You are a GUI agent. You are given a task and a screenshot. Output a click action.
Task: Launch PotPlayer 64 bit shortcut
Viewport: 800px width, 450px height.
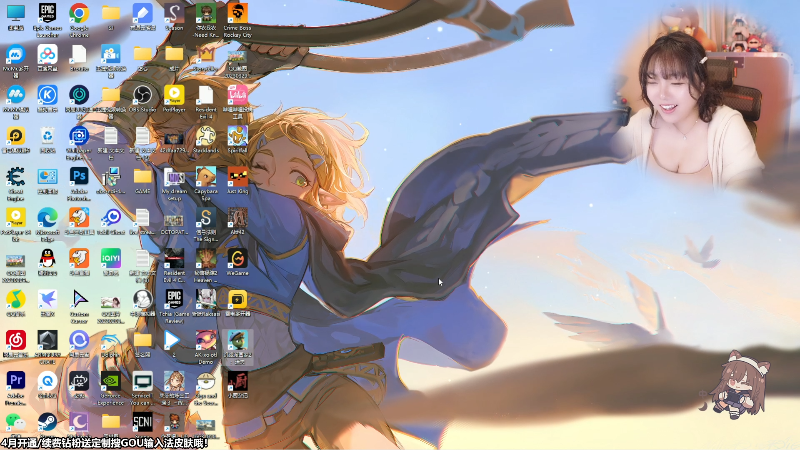(x=16, y=218)
